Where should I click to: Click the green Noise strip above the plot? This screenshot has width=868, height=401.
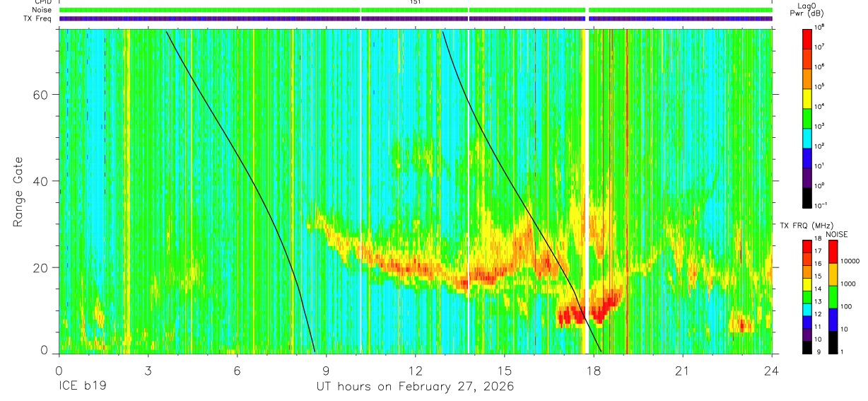[416, 10]
